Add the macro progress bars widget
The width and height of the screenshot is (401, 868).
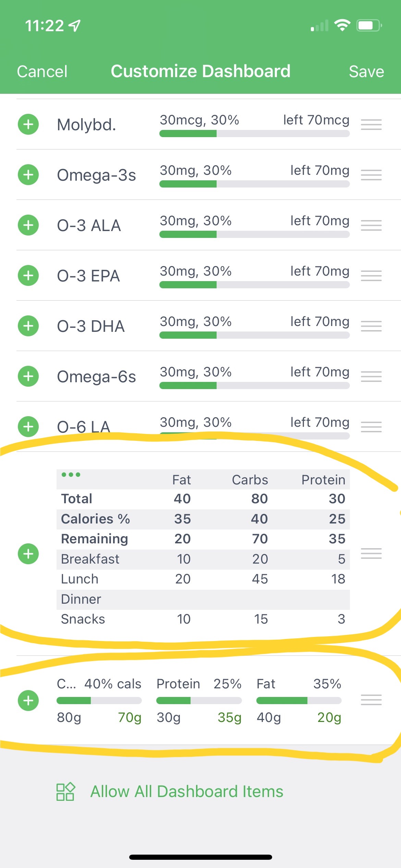pyautogui.click(x=28, y=700)
